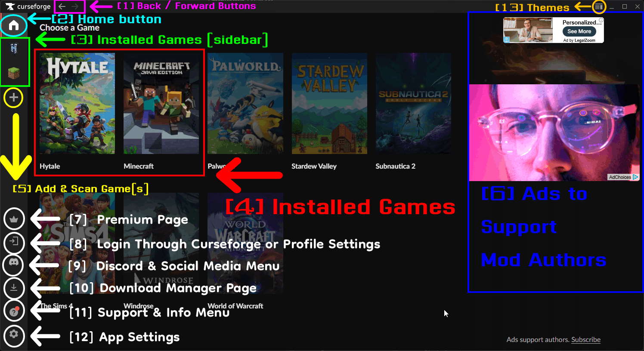Click the World of Warcraft label
The image size is (644, 351).
pyautogui.click(x=235, y=306)
